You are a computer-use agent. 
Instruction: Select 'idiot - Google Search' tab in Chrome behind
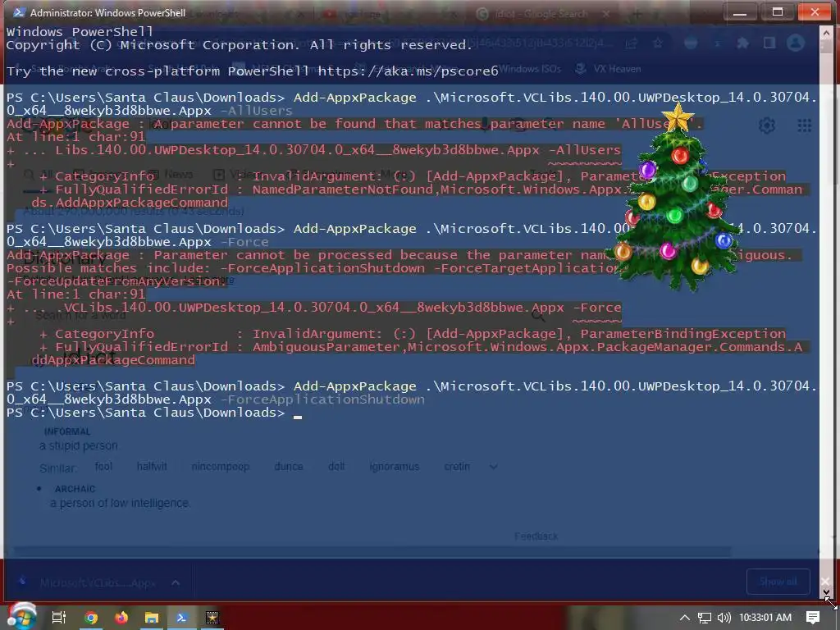540,14
